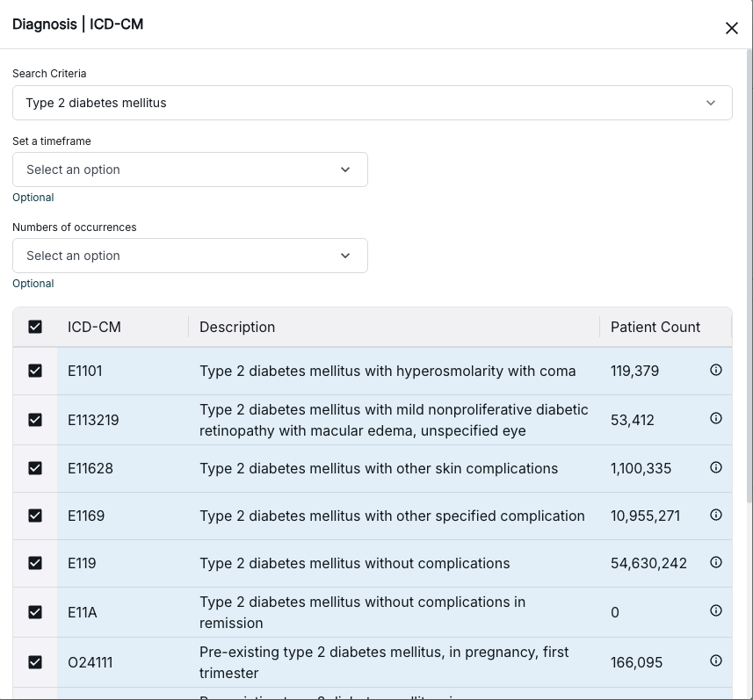Select the E119 code cell
753x700 pixels.
click(82, 563)
